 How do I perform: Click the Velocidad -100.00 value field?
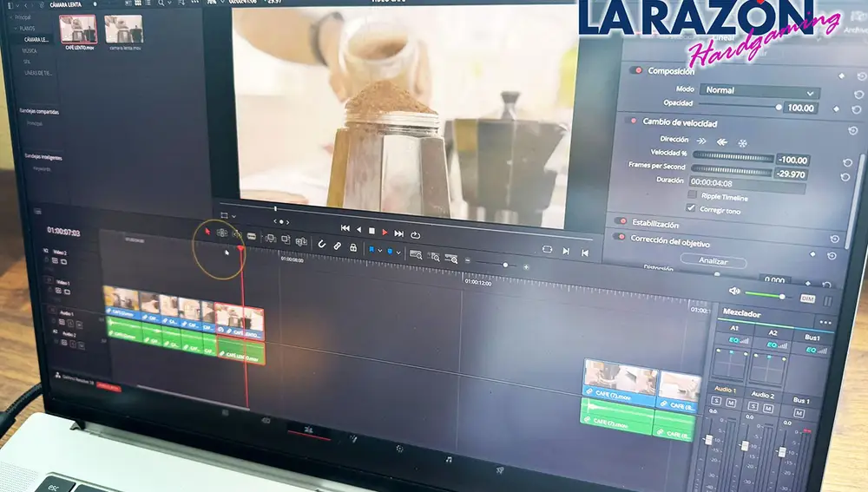click(x=792, y=160)
